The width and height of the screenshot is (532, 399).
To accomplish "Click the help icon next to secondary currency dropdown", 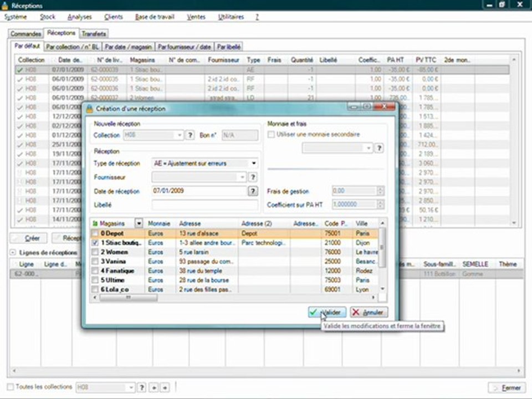I will pos(379,149).
